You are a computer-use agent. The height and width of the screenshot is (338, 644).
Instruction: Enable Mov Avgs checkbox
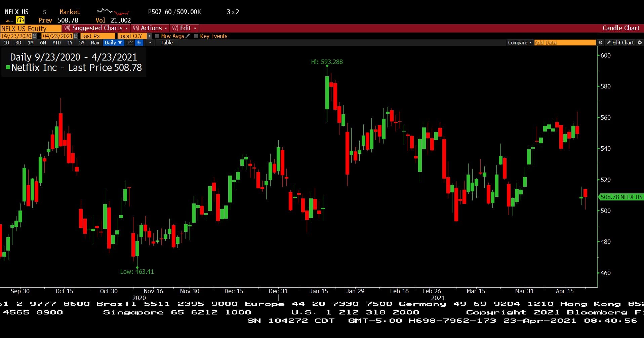pyautogui.click(x=157, y=36)
